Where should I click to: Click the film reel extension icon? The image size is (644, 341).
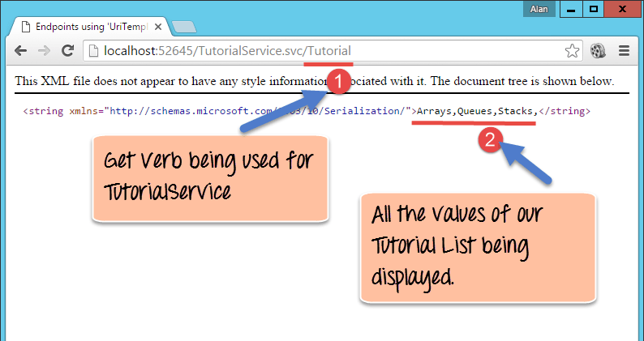coord(599,51)
